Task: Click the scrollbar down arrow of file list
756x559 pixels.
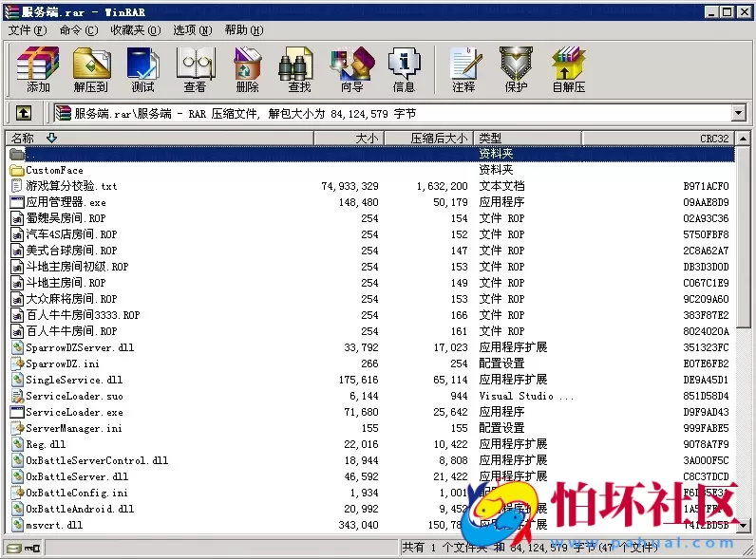Action: [744, 526]
